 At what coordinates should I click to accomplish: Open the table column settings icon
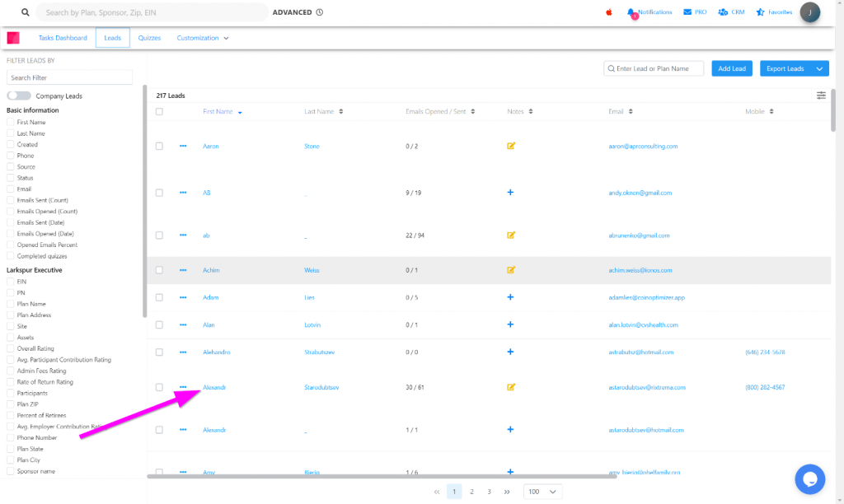(821, 96)
